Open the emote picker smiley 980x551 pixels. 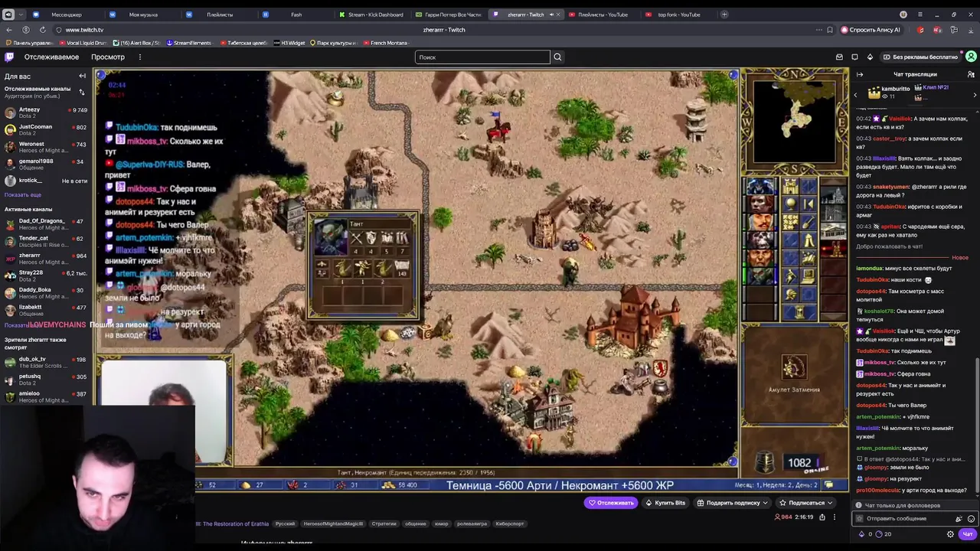tap(971, 518)
